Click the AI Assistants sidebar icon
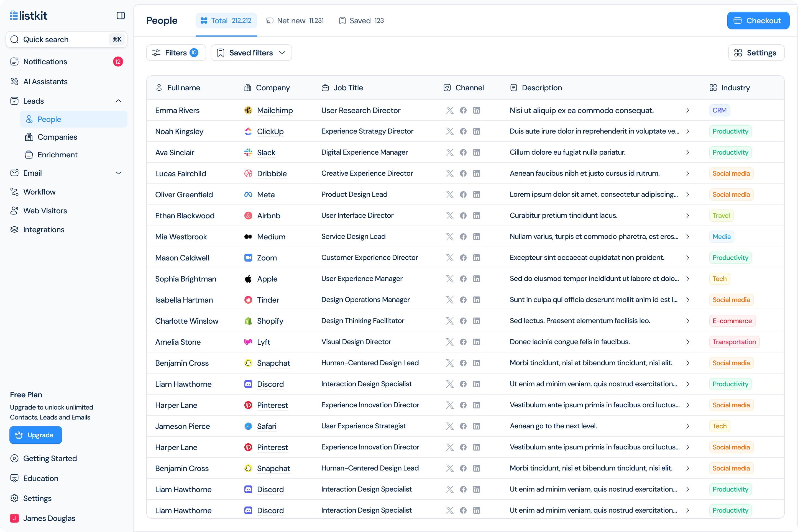The height and width of the screenshot is (532, 798). [14, 81]
